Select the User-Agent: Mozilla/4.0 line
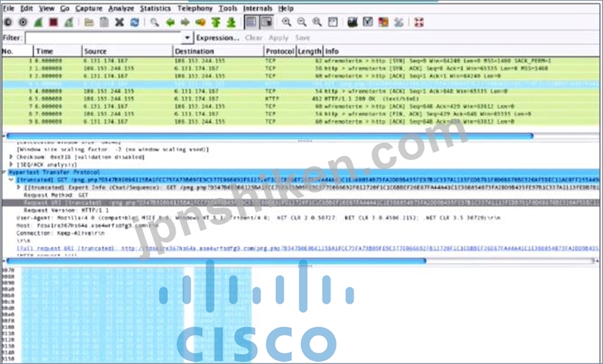The image size is (603, 364). tap(259, 218)
